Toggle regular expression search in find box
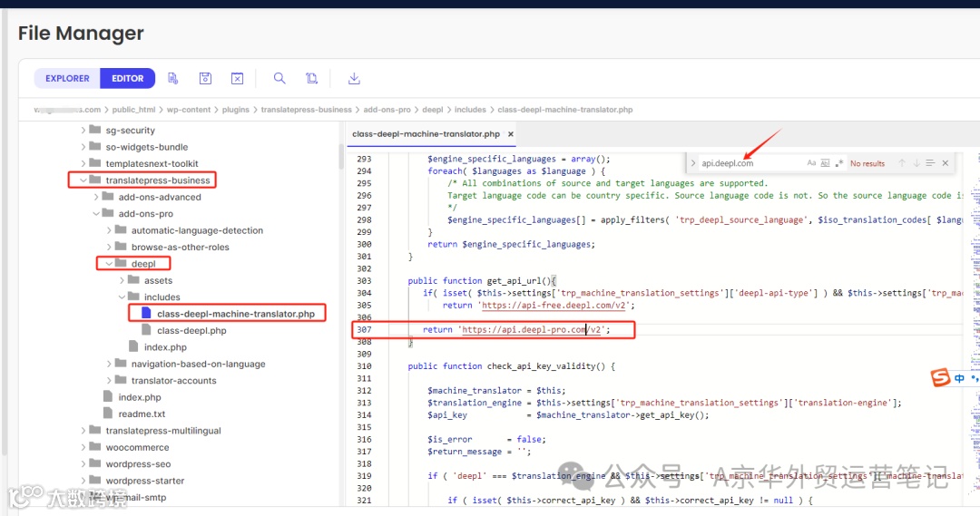This screenshot has height=516, width=980. coord(838,163)
